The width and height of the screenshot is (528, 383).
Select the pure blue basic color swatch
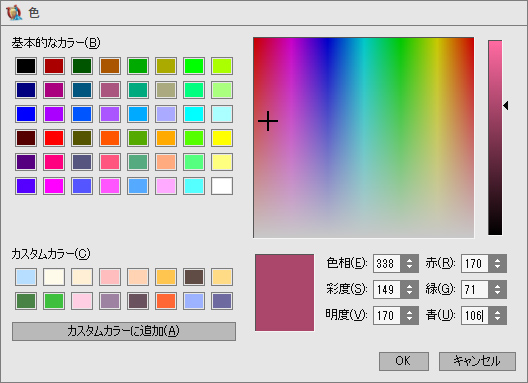pyautogui.click(x=26, y=114)
